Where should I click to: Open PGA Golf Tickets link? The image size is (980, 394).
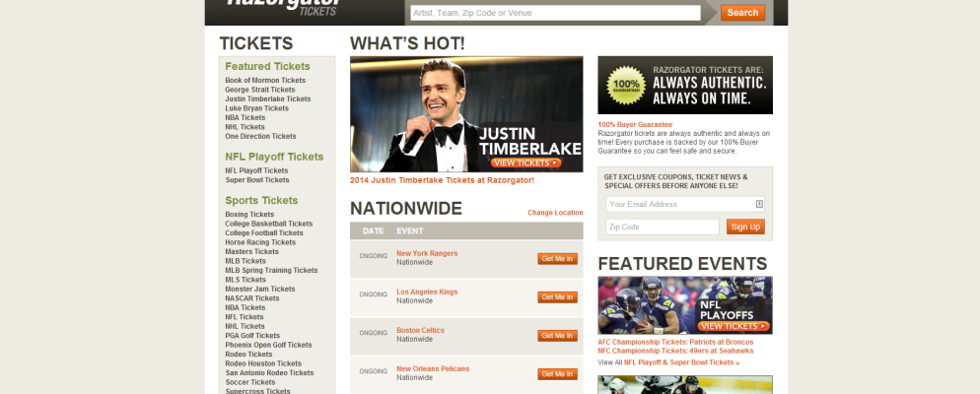point(252,337)
